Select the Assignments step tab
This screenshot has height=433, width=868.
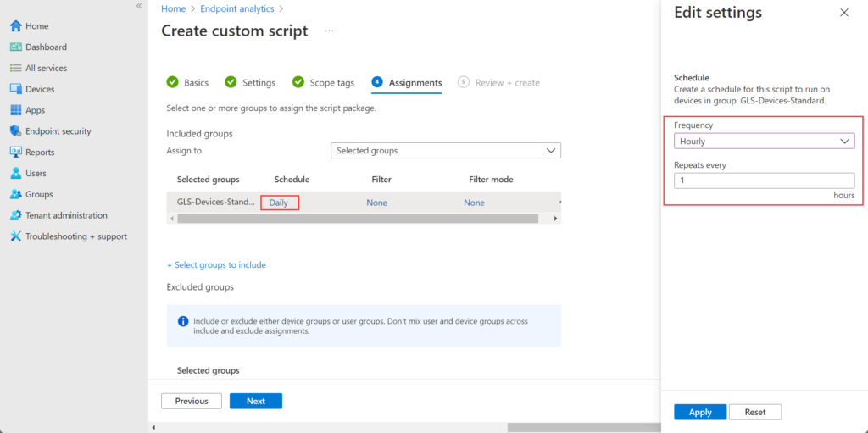(407, 82)
